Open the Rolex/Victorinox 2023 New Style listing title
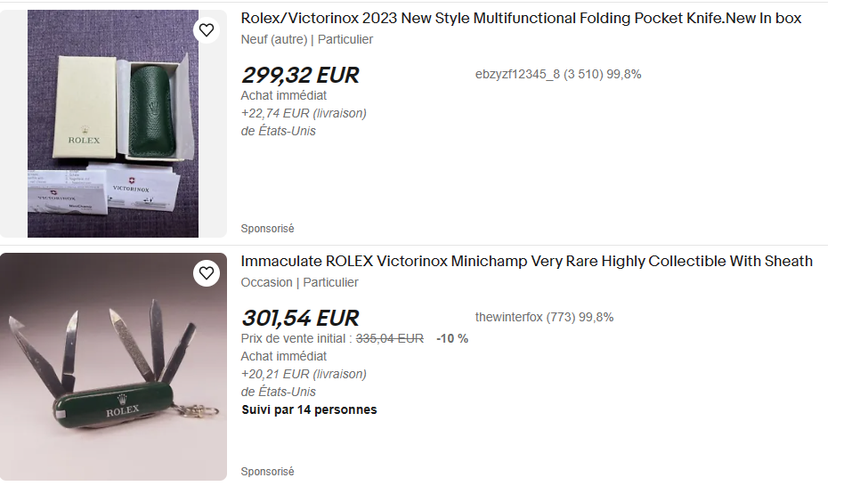This screenshot has width=868, height=486. 521,19
